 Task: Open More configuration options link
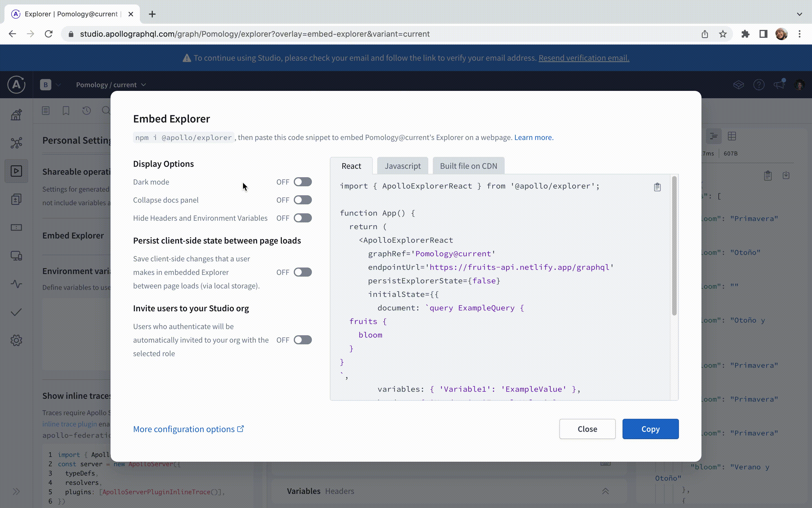(x=188, y=429)
